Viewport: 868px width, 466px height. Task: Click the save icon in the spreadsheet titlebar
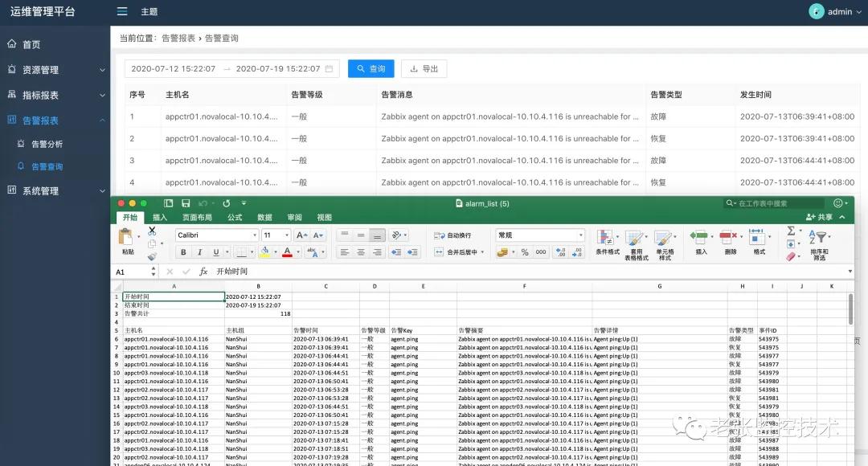click(186, 203)
